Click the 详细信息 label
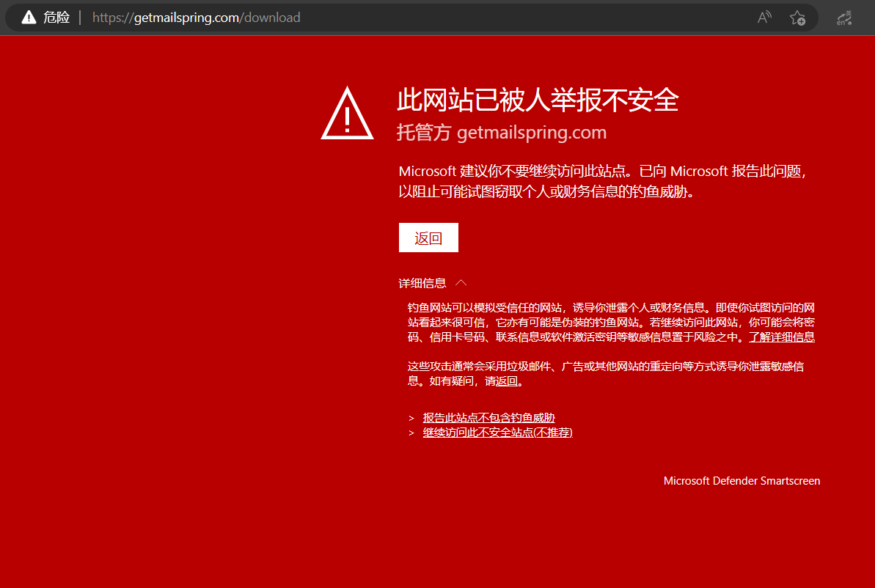The height and width of the screenshot is (588, 875). [422, 284]
